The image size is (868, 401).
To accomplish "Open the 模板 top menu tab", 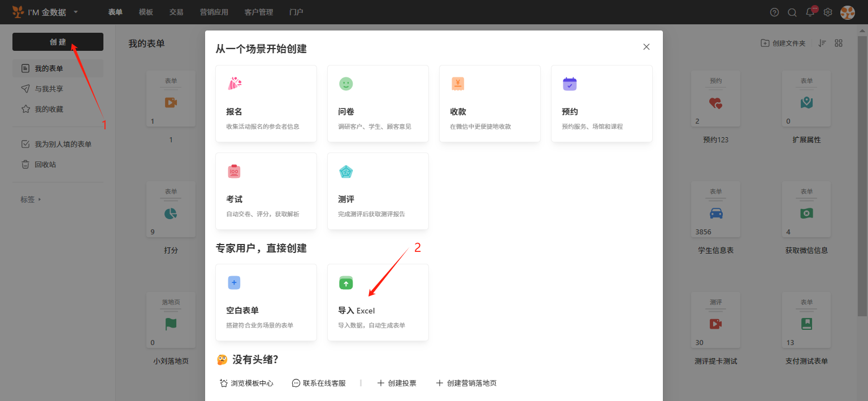I will [x=146, y=12].
